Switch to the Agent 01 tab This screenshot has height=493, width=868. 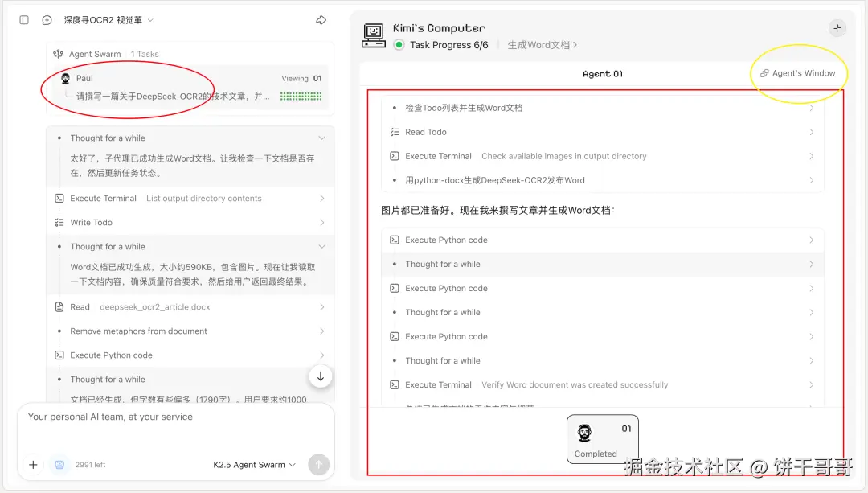pyautogui.click(x=602, y=73)
